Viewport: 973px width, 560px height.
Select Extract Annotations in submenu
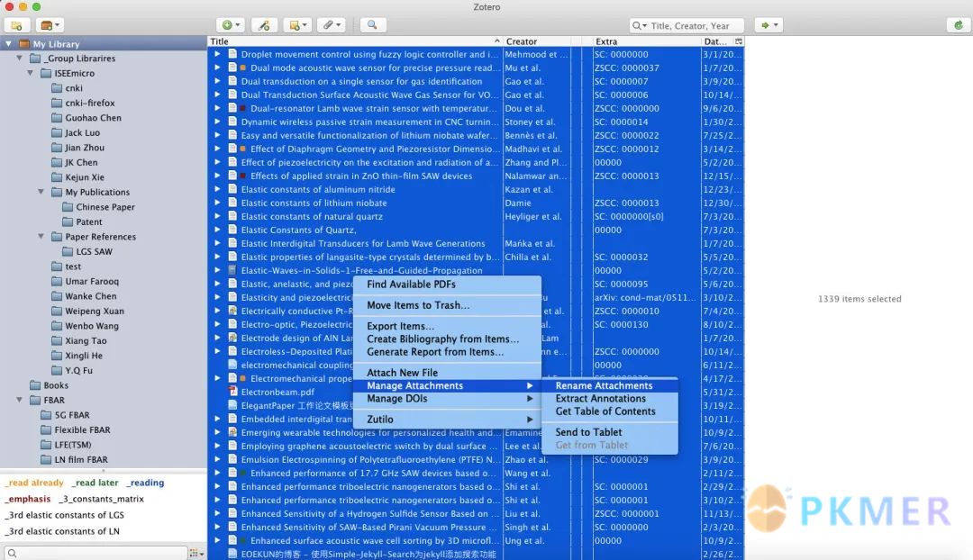coord(609,399)
